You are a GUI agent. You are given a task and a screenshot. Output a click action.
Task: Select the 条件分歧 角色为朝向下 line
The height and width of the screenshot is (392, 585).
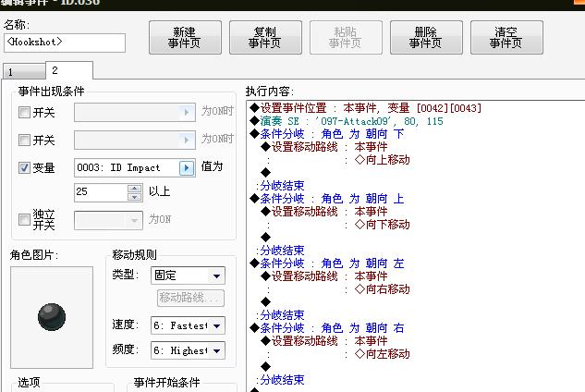coord(327,134)
